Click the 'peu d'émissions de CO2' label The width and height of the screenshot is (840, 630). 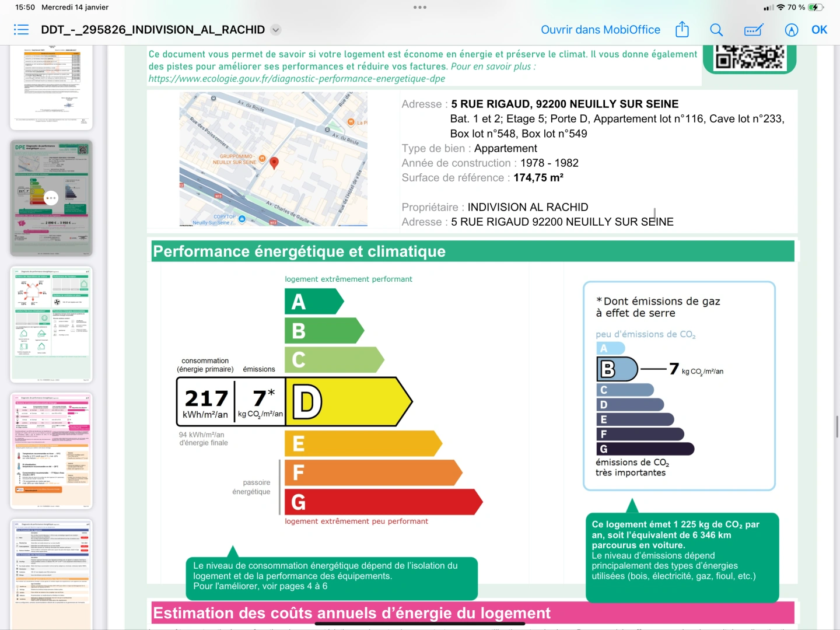646,334
